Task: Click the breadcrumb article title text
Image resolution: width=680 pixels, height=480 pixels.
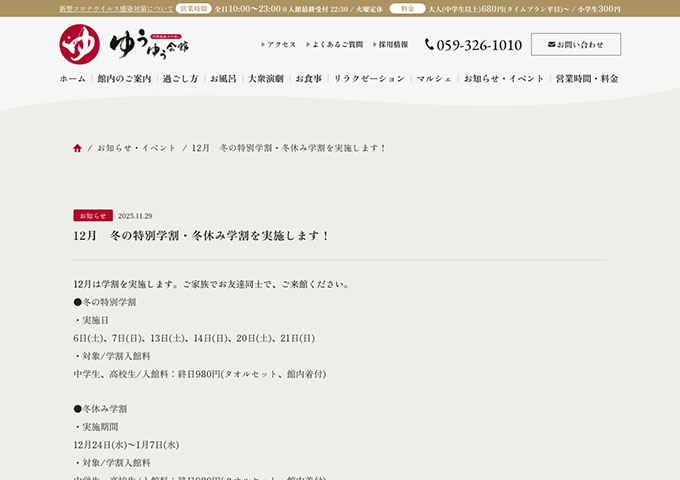Action: tap(289, 148)
